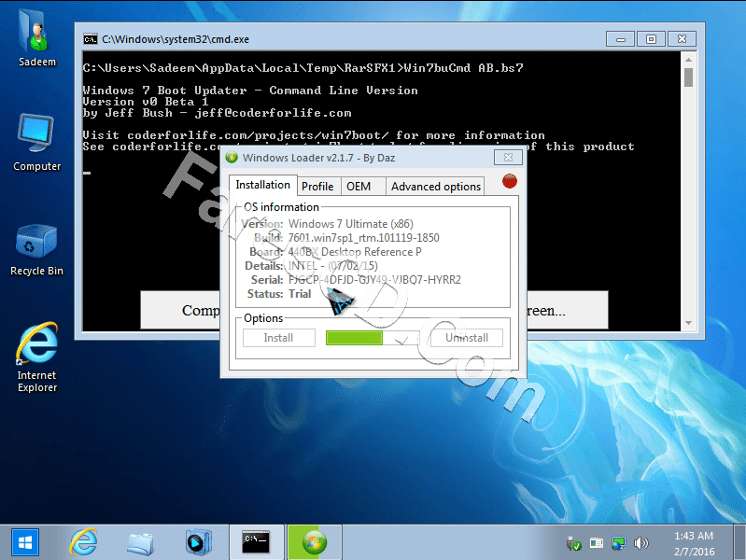Switch to Windows Loader taskbar button
746x560 pixels.
pos(315,542)
